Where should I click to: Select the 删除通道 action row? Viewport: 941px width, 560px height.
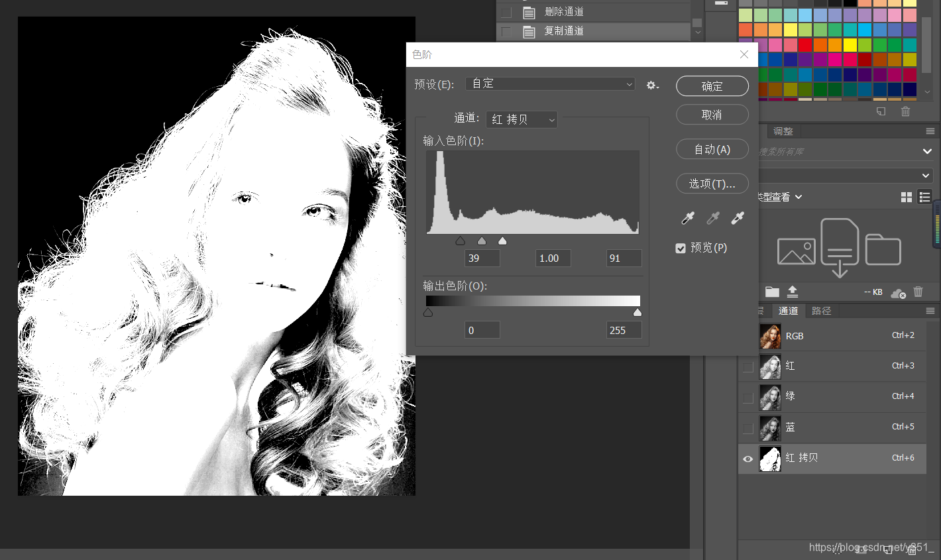click(x=593, y=12)
